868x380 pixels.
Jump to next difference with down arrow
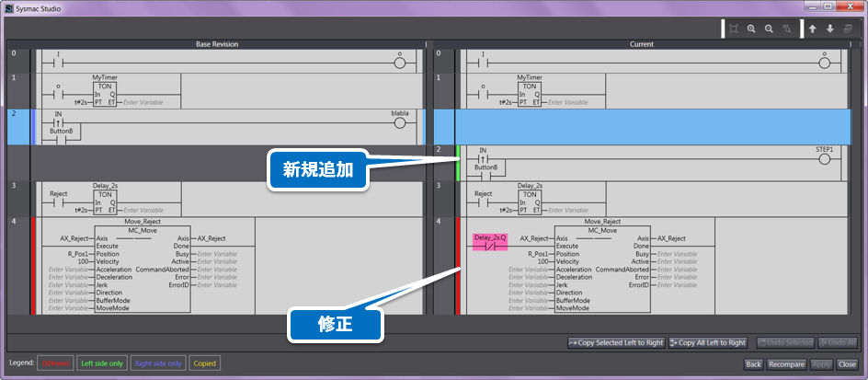coord(829,29)
